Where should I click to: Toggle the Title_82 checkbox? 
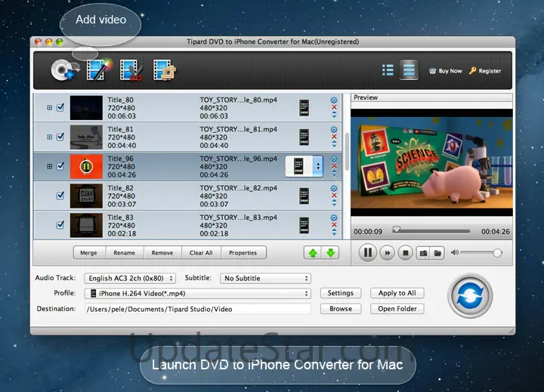pos(60,196)
